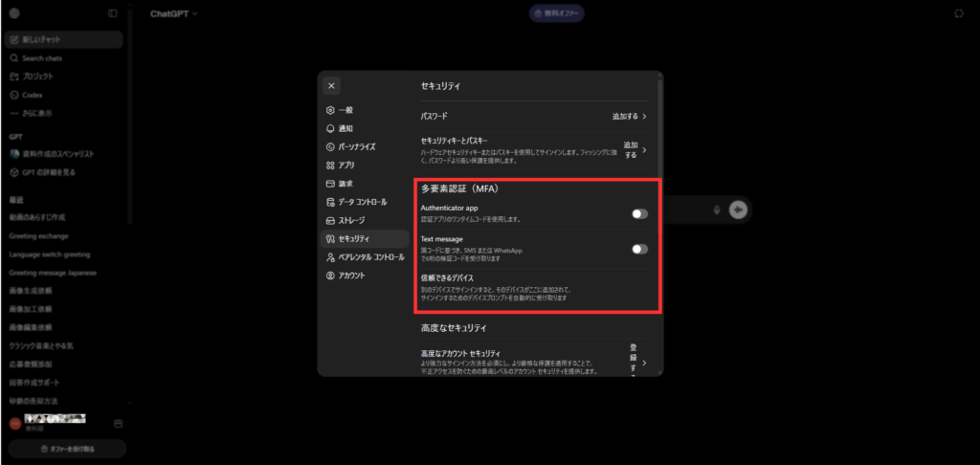Click the dashed-circle icon at top right
980x465 pixels.
(x=959, y=13)
